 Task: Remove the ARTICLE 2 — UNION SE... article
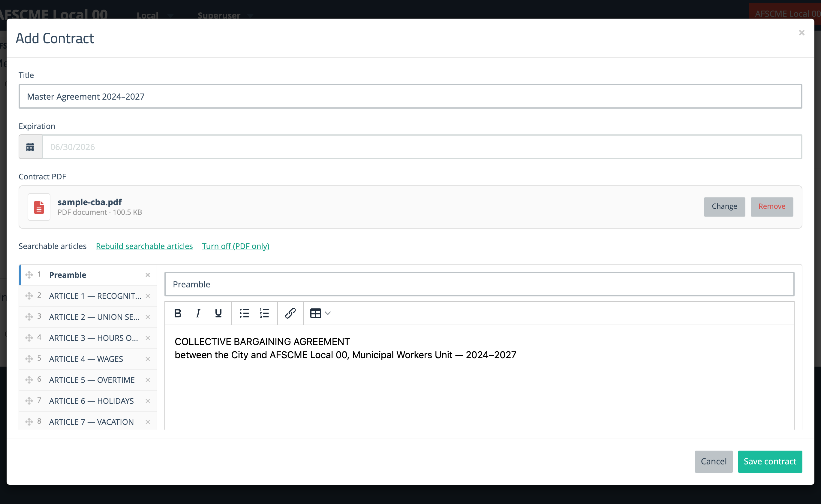[x=148, y=317]
